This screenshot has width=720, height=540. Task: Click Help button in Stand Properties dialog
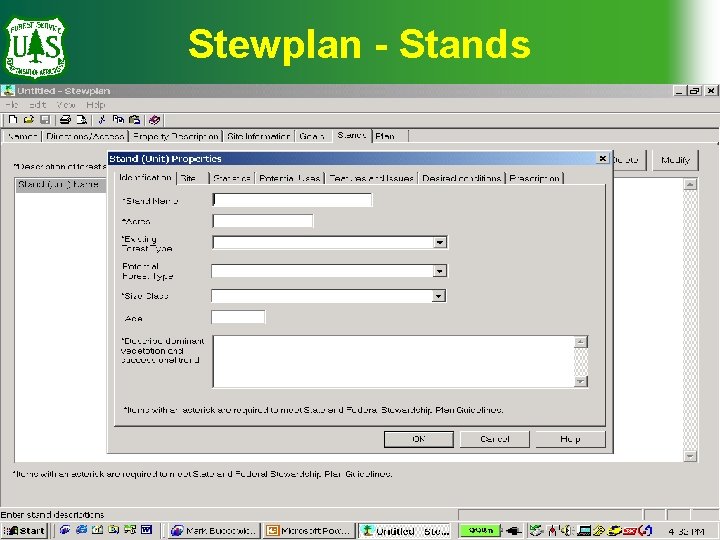570,439
